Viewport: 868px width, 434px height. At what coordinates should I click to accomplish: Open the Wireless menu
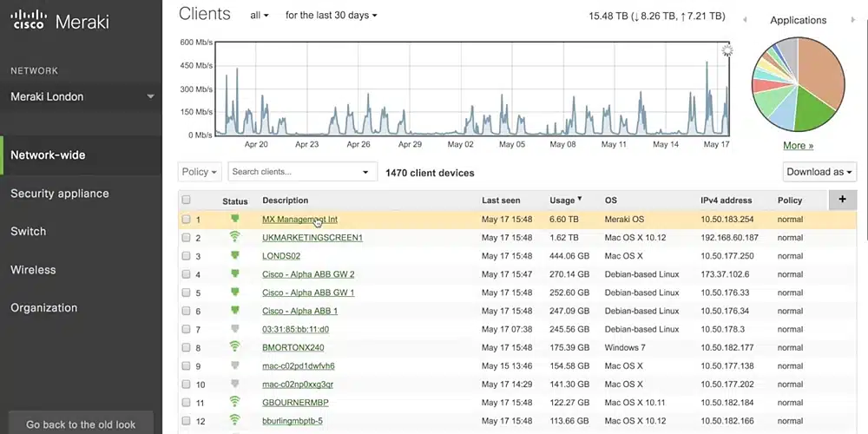33,270
